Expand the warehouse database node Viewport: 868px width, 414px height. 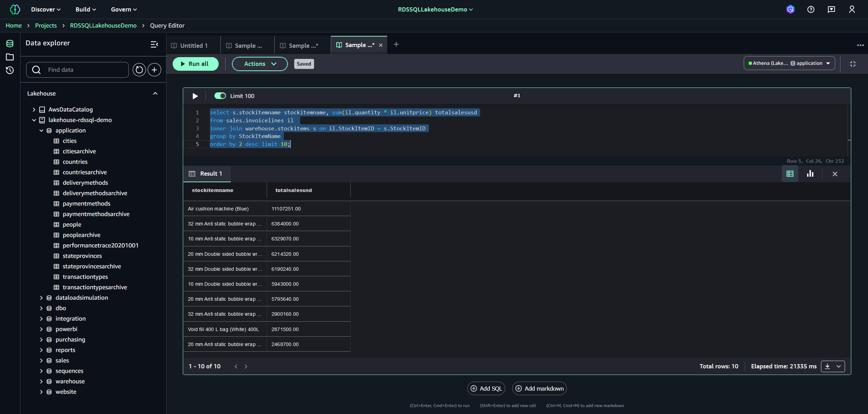(41, 382)
